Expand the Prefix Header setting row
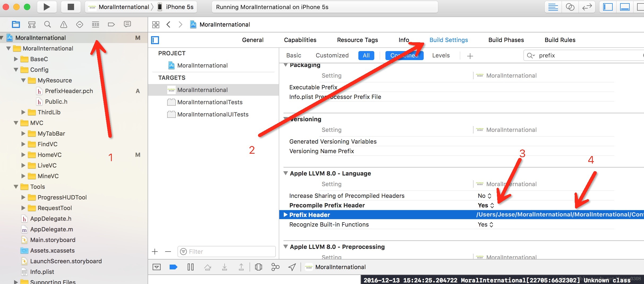This screenshot has width=644, height=284. click(286, 215)
